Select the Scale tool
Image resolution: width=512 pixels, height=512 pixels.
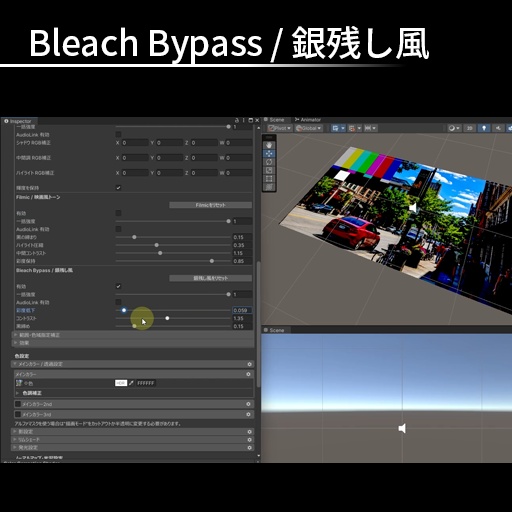(x=269, y=170)
